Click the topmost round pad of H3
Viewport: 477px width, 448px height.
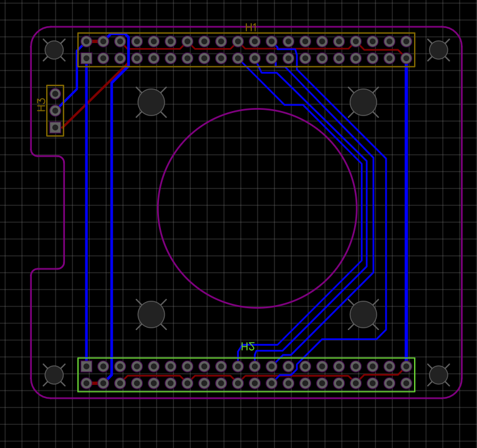coord(55,94)
